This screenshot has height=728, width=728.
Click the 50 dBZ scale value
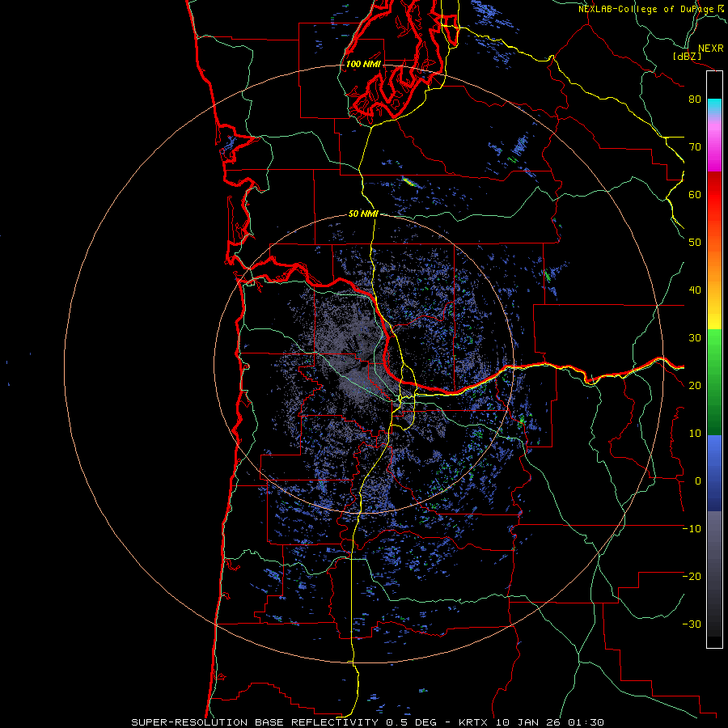(x=695, y=243)
